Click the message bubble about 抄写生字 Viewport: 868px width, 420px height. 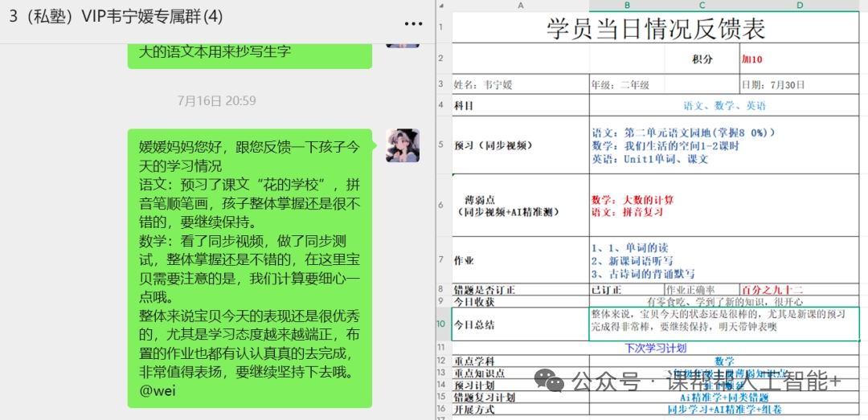[x=250, y=52]
